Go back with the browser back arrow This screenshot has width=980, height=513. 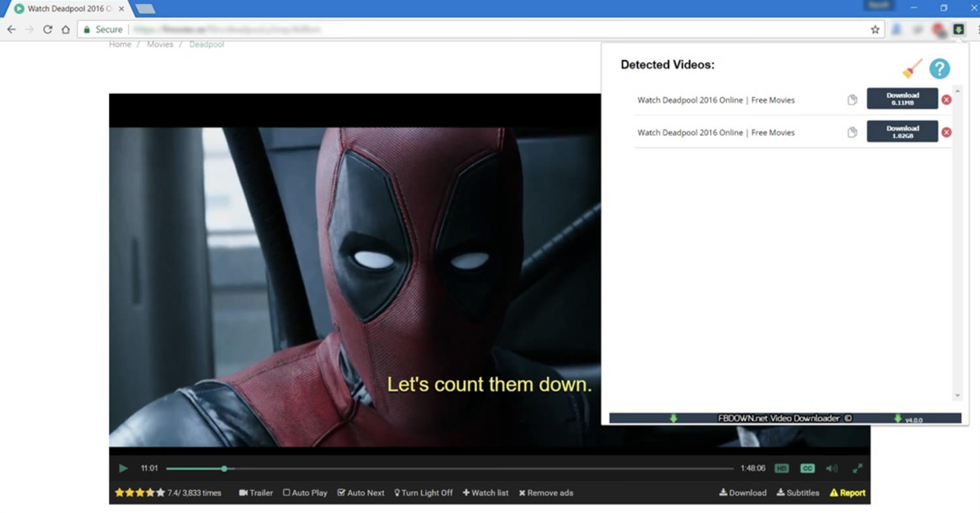click(11, 29)
